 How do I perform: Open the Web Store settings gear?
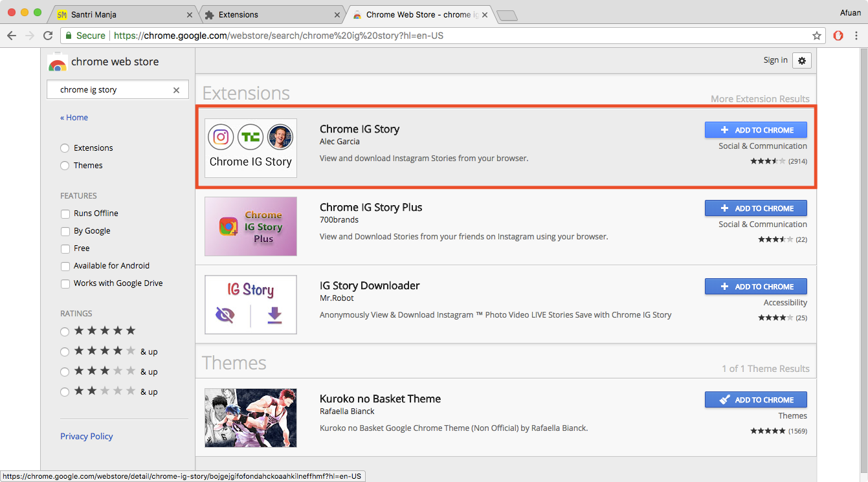coord(802,60)
